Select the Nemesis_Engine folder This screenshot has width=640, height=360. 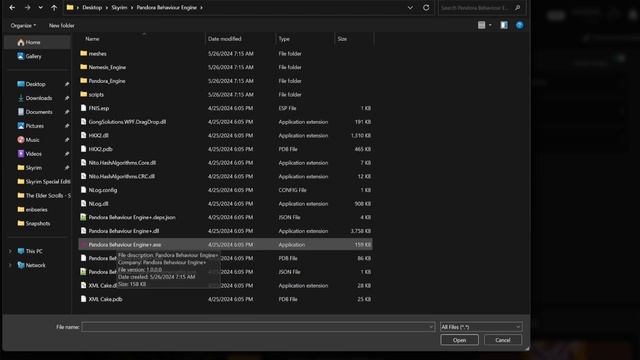tap(225, 67)
